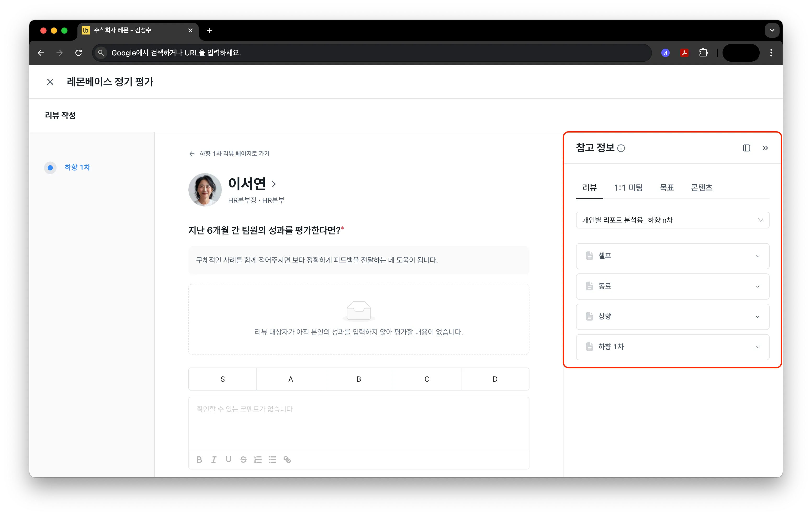812x516 pixels.
Task: Select grade B
Action: pyautogui.click(x=359, y=379)
